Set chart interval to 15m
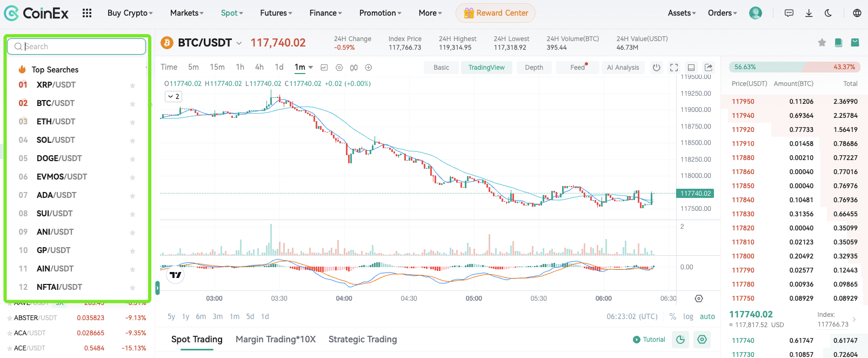Viewport: 868px width, 358px height. tap(217, 67)
